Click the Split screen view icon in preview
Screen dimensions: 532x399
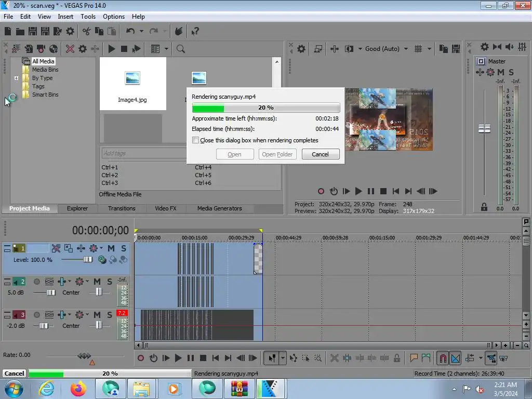point(349,49)
